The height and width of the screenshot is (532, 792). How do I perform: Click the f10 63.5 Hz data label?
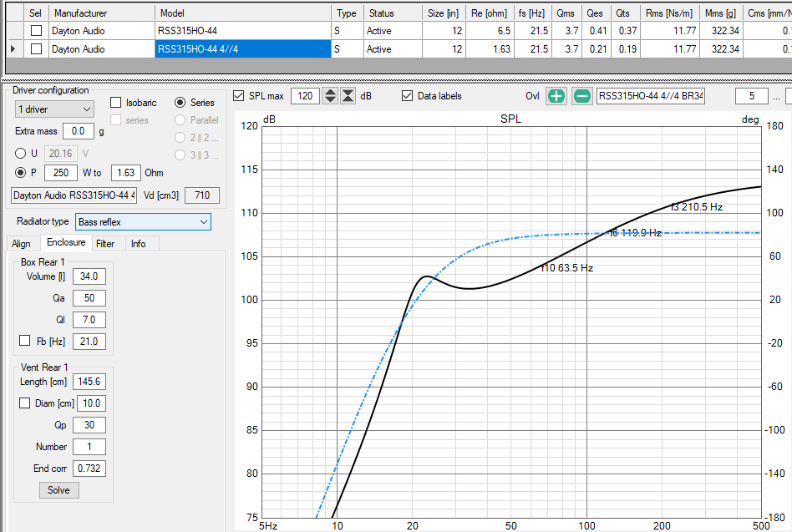566,268
